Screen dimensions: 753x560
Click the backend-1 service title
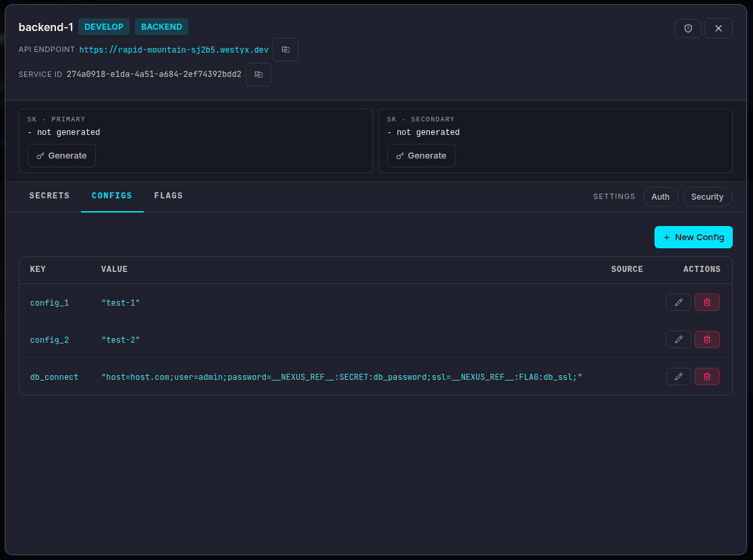click(46, 28)
